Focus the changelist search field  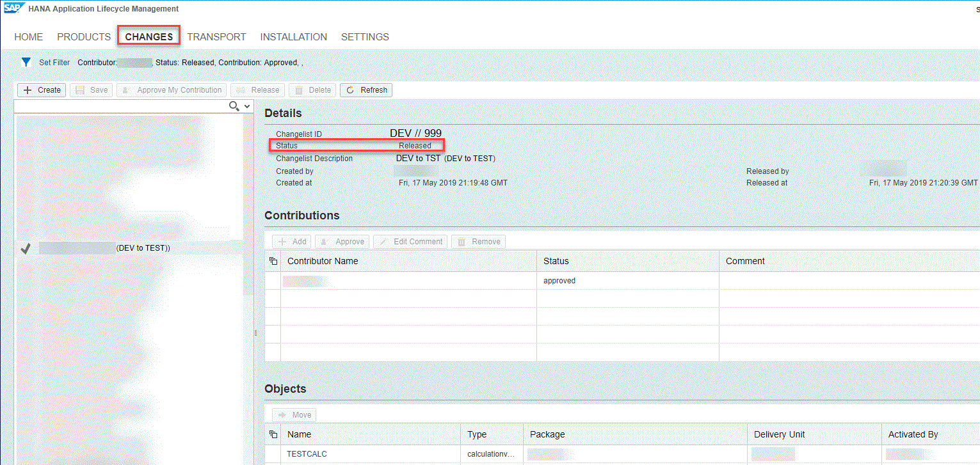pos(122,106)
